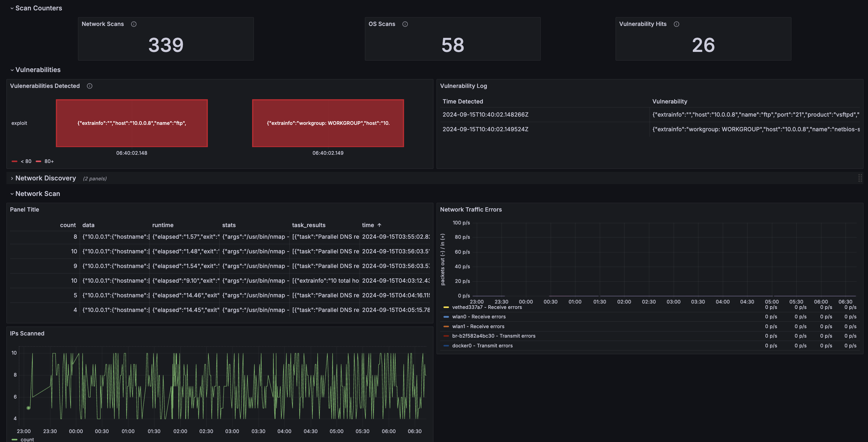
Task: Click the sort arrow beside time column
Action: [379, 225]
